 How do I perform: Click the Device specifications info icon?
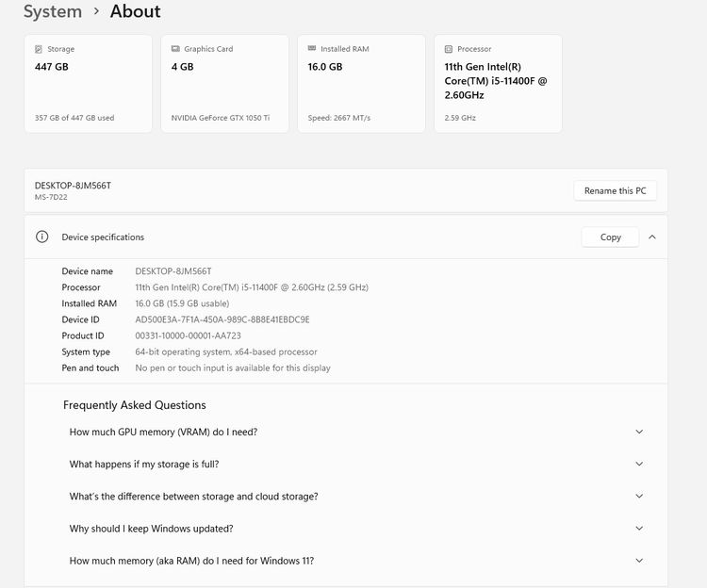coord(41,237)
